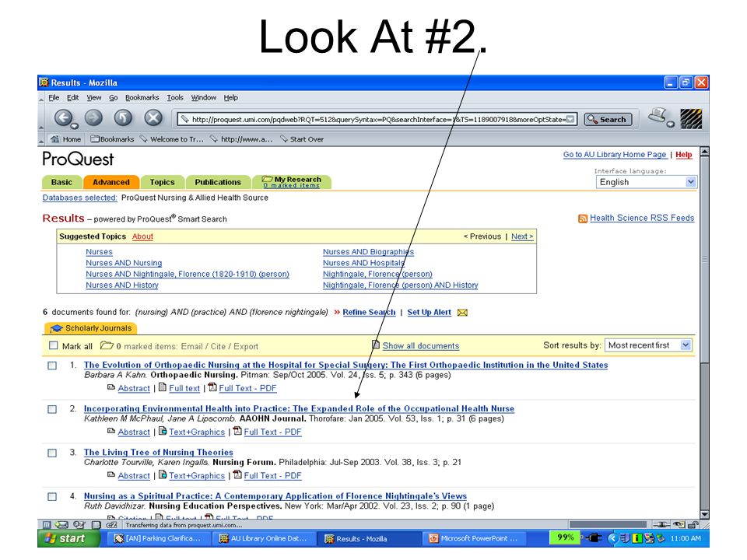Image resolution: width=747 pixels, height=560 pixels.
Task: Click the Full text icon for result 1
Action: 163,387
